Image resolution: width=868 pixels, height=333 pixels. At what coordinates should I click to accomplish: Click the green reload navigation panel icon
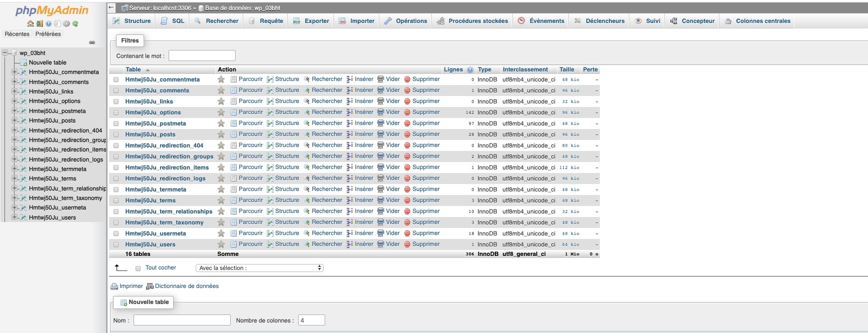click(x=76, y=23)
